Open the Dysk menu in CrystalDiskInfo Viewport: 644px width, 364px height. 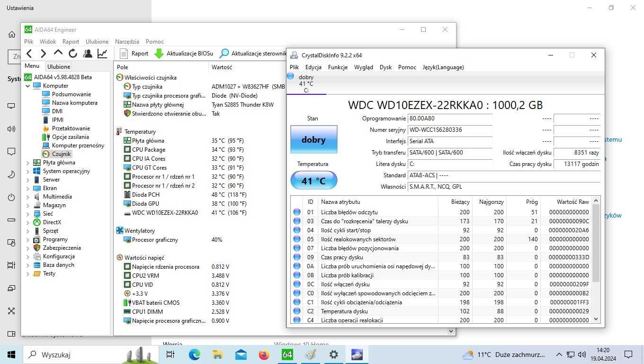pos(385,67)
